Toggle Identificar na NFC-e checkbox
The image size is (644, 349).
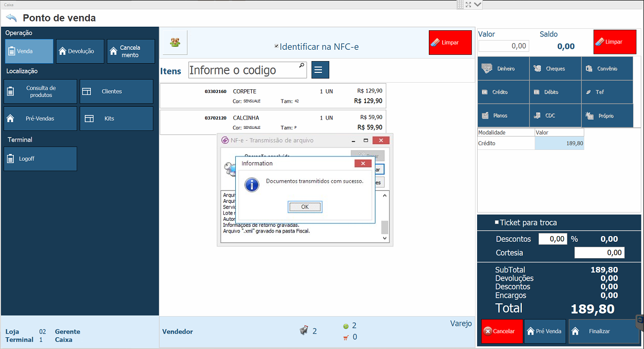[277, 46]
